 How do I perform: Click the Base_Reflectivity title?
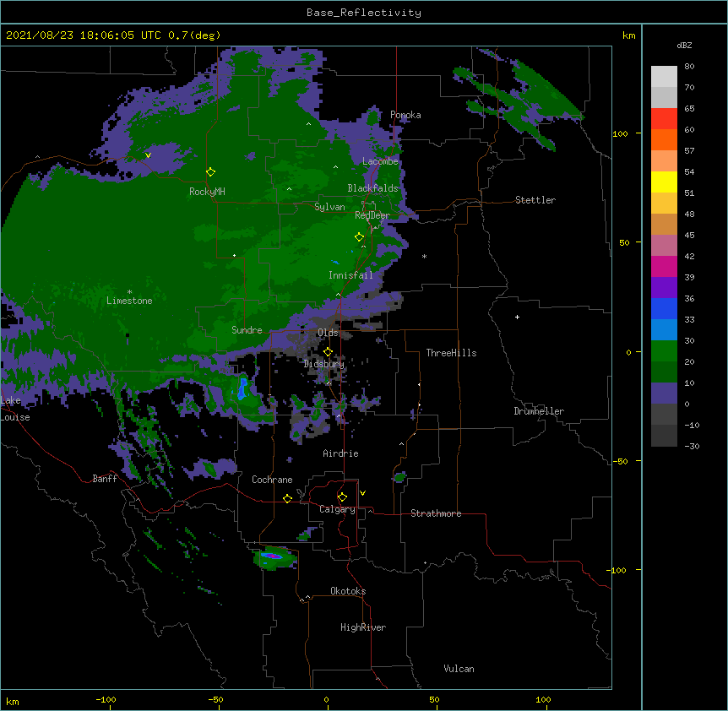364,13
